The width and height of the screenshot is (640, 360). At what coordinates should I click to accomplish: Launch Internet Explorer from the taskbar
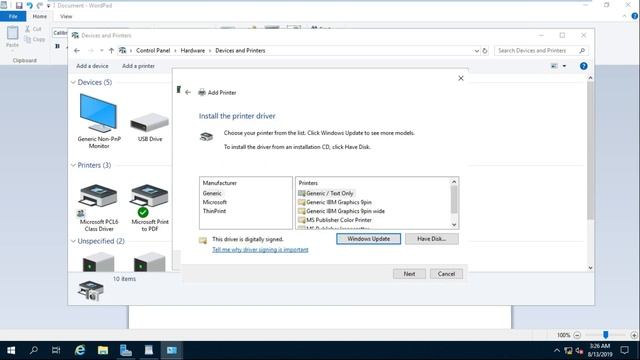[x=80, y=350]
